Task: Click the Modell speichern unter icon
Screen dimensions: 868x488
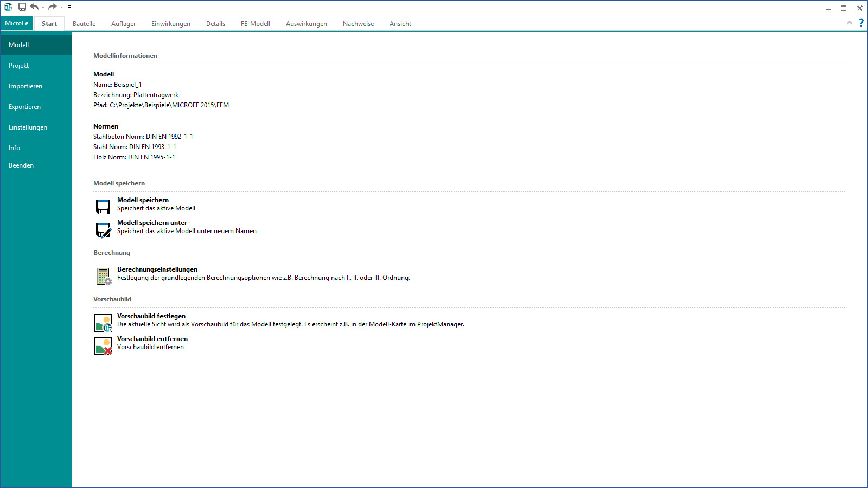Action: tap(103, 230)
